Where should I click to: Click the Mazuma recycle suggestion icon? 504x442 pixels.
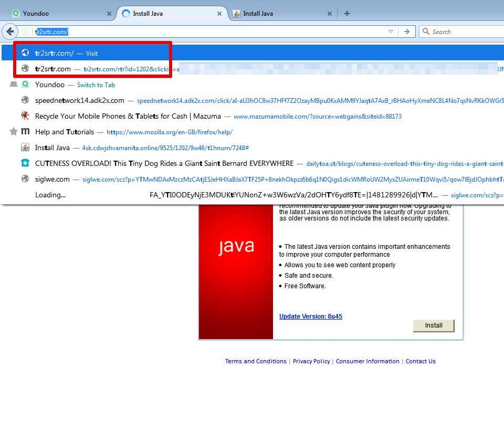pyautogui.click(x=25, y=116)
